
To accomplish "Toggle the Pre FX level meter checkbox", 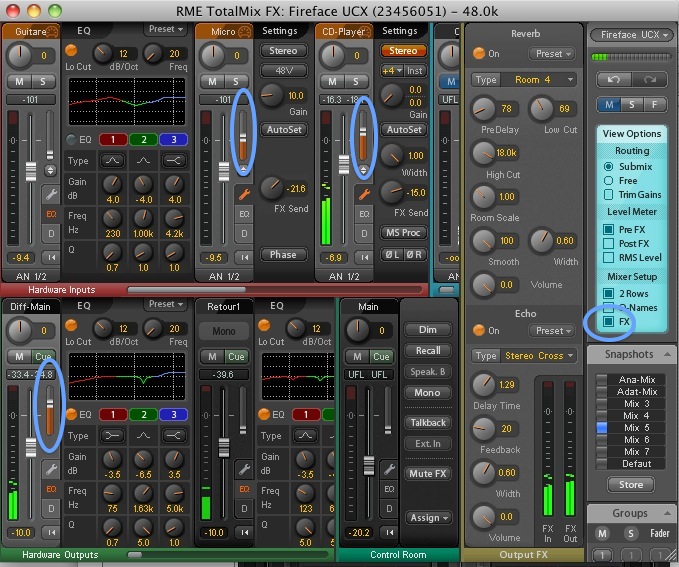I will [608, 229].
